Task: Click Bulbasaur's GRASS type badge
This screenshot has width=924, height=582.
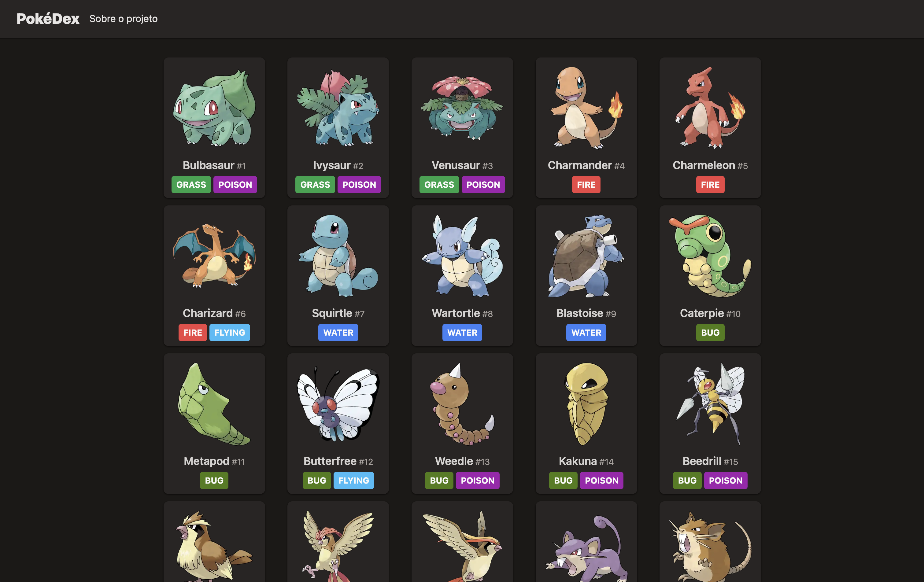Action: [191, 185]
